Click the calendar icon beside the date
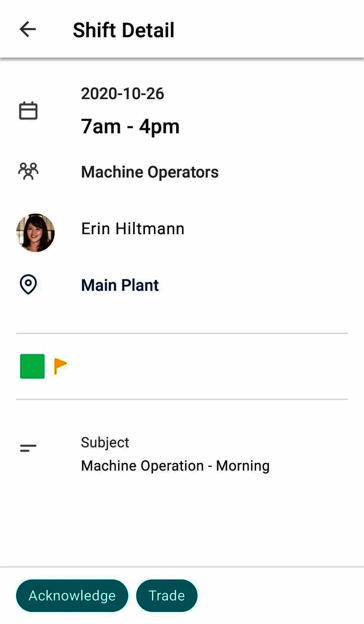The width and height of the screenshot is (364, 624). (x=28, y=111)
